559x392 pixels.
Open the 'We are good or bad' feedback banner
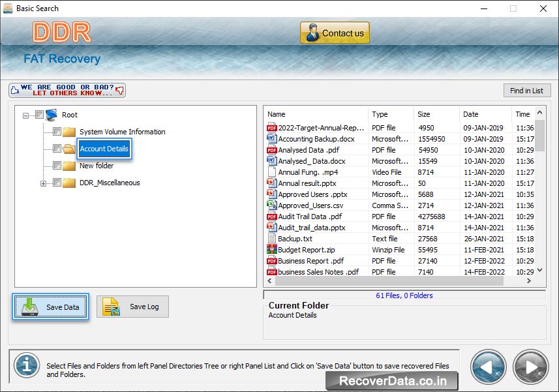pos(67,90)
